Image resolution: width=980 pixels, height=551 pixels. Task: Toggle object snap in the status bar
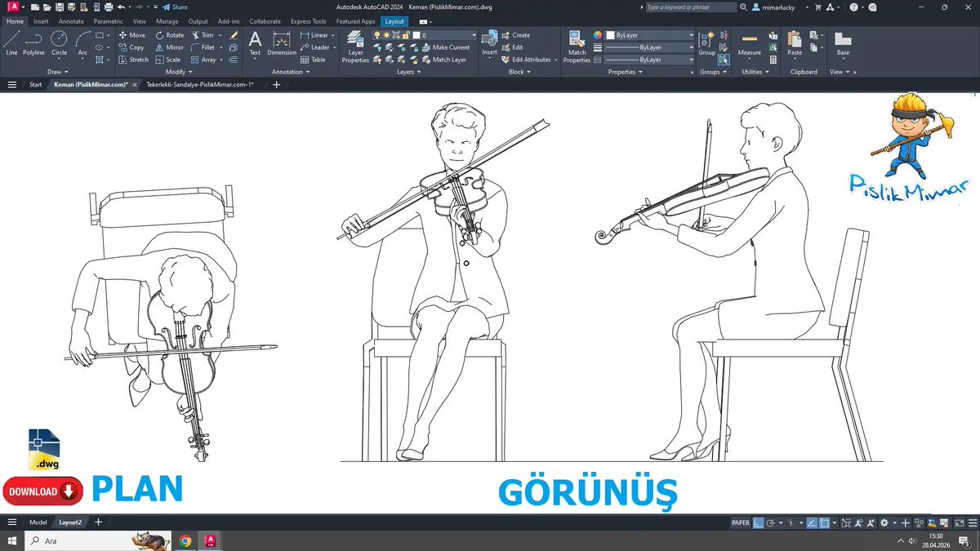coord(823,522)
